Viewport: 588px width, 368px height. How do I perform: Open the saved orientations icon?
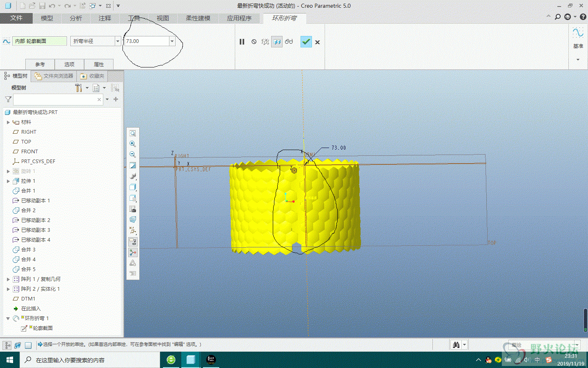tap(133, 198)
